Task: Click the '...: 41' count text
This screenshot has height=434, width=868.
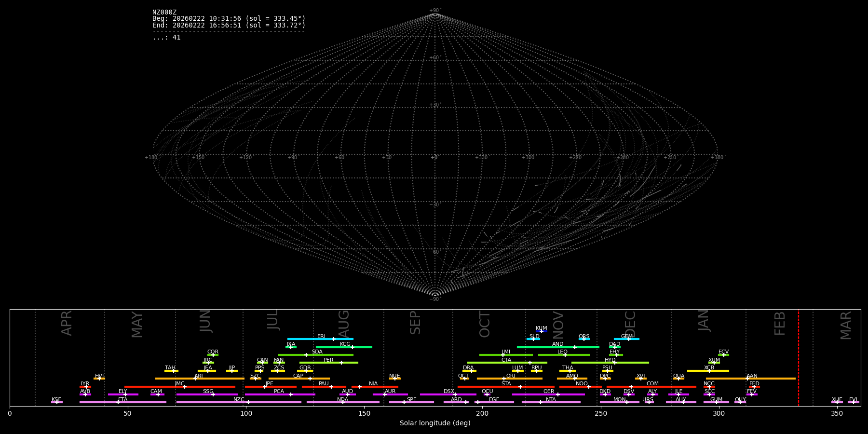Action: click(x=166, y=38)
